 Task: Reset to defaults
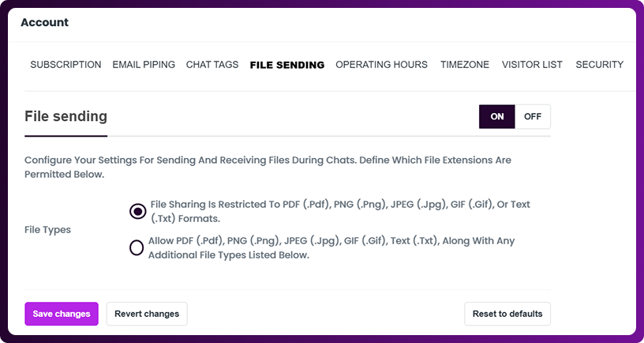[x=507, y=314]
